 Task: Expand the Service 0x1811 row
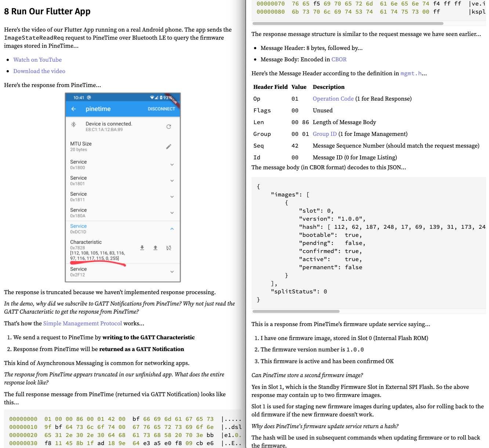coord(172,197)
